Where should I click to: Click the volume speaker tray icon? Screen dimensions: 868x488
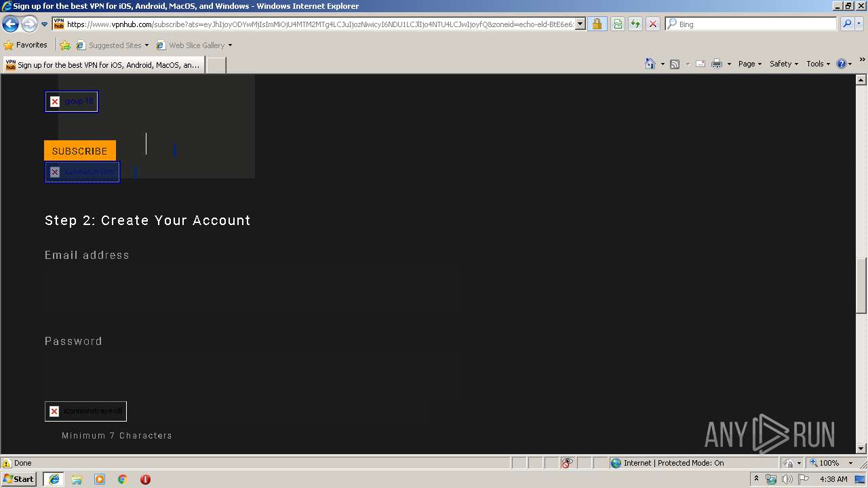(787, 479)
